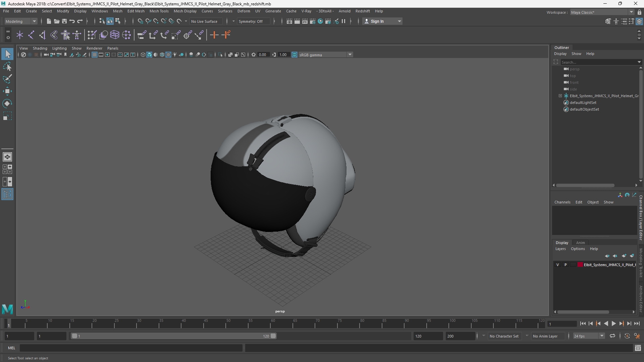Screen dimensions: 644x362
Task: Select the Rotate tool in left toolbox
Action: coord(7,104)
